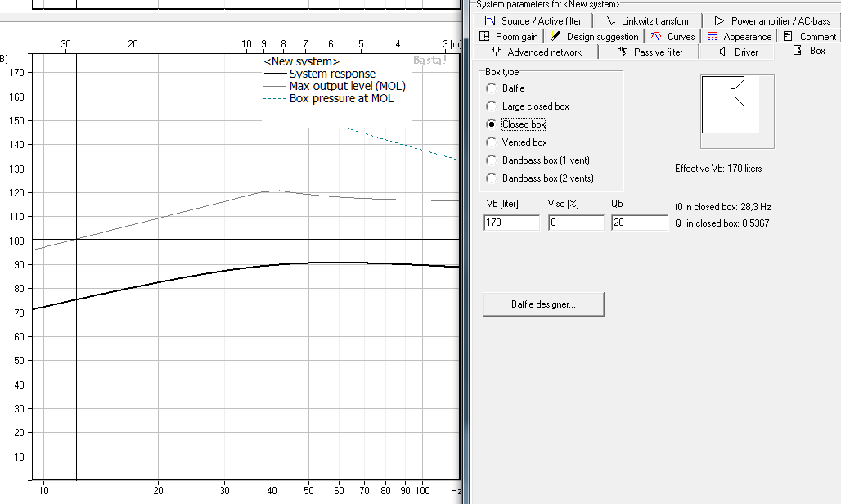Choose the Vented box type
The width and height of the screenshot is (841, 504).
coord(492,142)
